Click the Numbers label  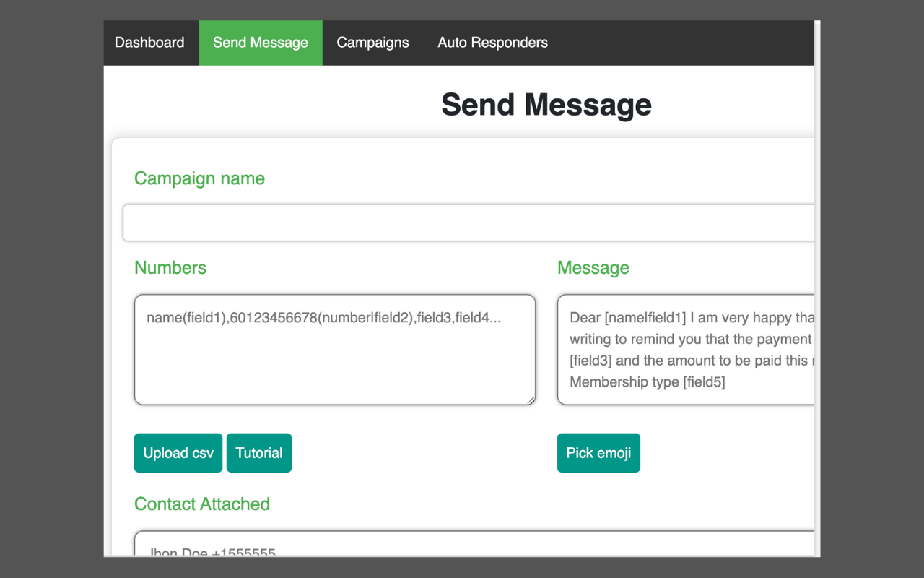pyautogui.click(x=170, y=268)
